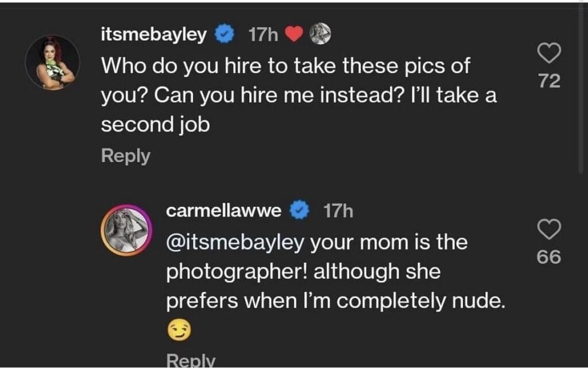View the 72 likes on itsmebayley's comment
588x368 pixels.
click(x=549, y=81)
